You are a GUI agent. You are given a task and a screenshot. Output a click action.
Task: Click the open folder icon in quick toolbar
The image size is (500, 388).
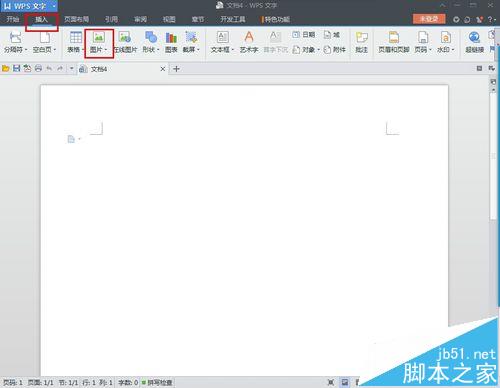(x=5, y=69)
